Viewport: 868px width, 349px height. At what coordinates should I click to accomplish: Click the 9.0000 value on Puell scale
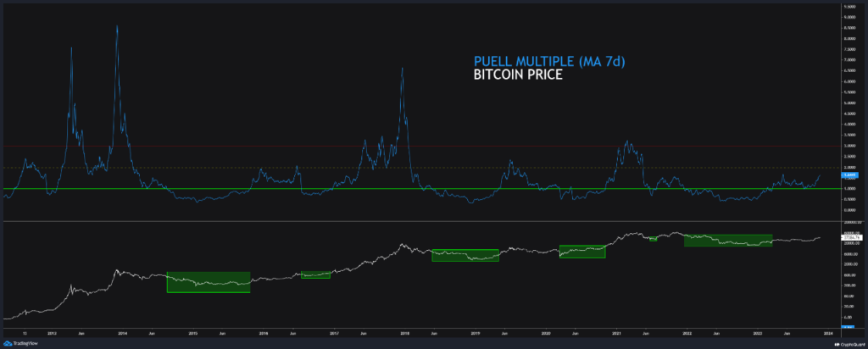(849, 17)
